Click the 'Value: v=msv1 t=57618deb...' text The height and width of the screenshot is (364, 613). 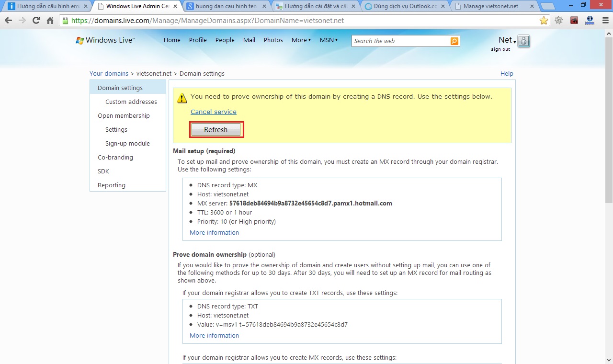[272, 325]
